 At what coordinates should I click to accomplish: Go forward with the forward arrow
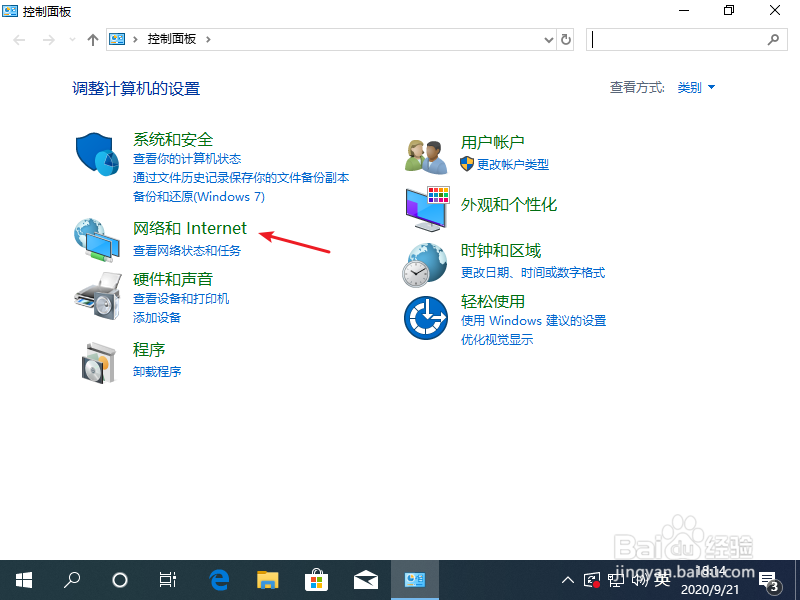pyautogui.click(x=48, y=40)
